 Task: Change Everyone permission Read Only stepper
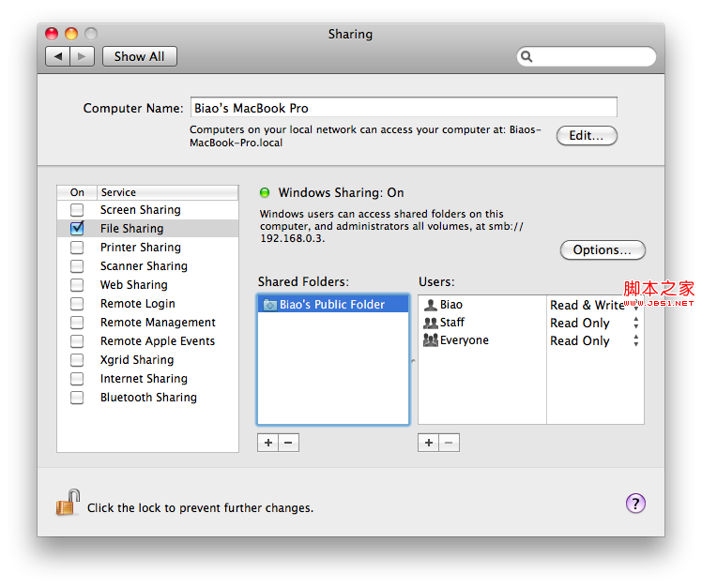click(x=635, y=340)
